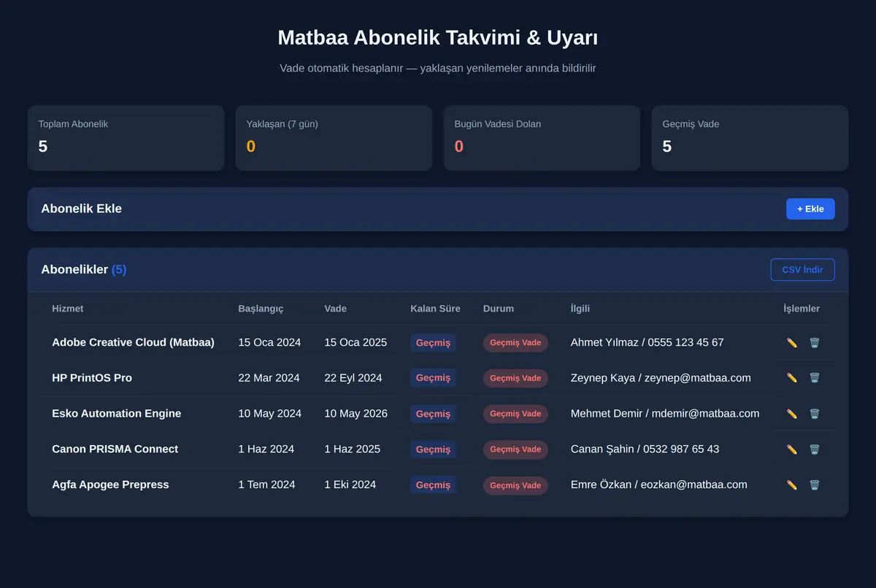
Task: Click the Başlangıç column header
Action: click(x=261, y=309)
